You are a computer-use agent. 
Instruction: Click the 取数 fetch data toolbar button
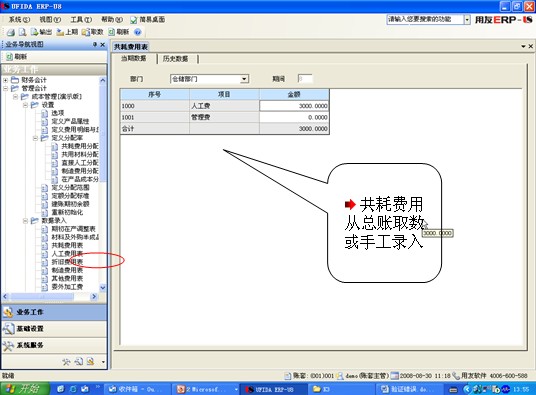point(92,32)
